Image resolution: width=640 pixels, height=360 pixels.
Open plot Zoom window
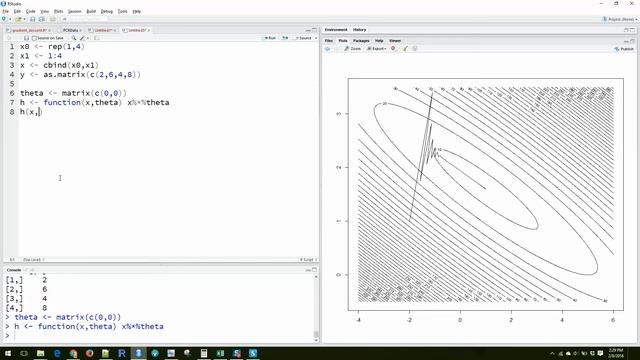pos(353,49)
